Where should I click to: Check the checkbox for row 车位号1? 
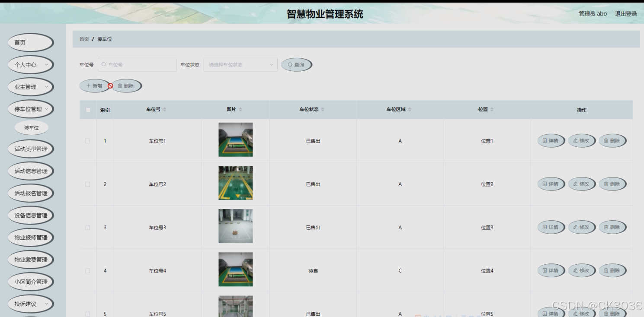point(88,141)
